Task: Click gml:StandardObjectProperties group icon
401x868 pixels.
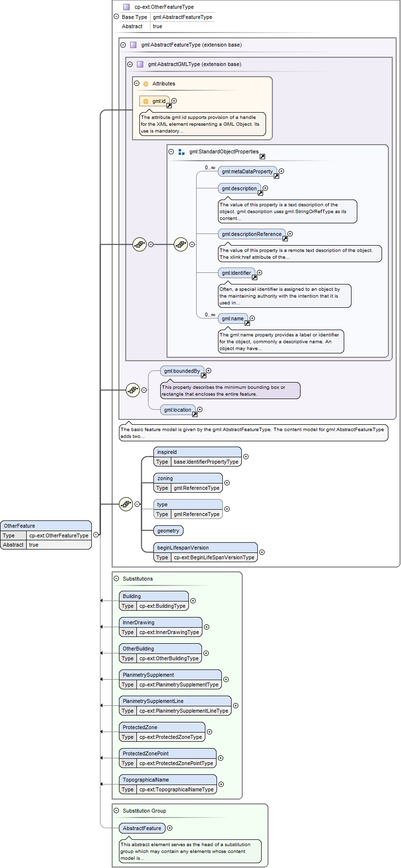Action: [x=182, y=151]
